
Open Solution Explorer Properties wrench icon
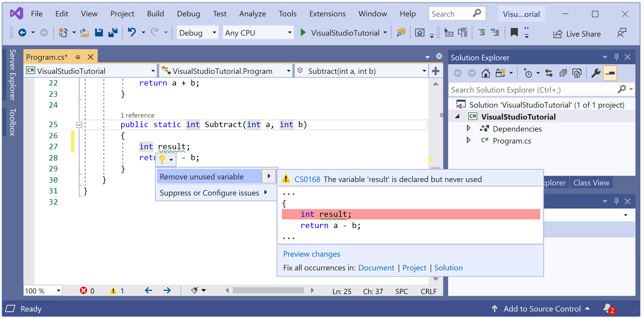pos(596,73)
